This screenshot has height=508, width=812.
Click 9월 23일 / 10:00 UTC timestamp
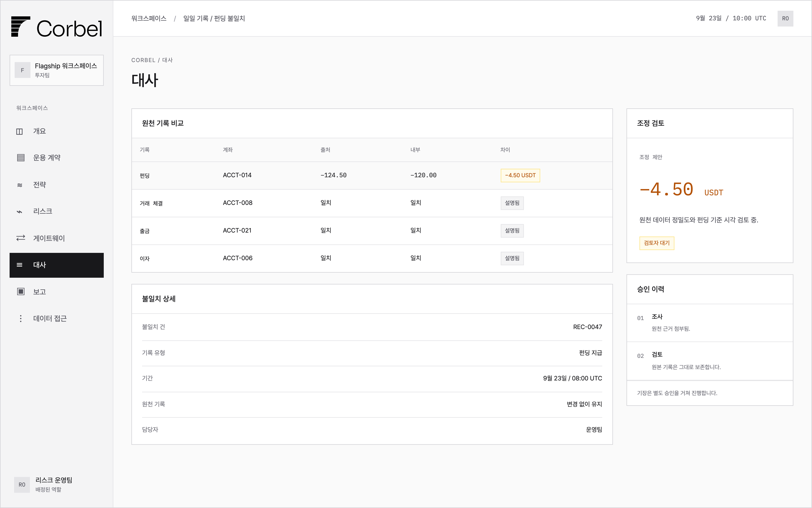(731, 18)
